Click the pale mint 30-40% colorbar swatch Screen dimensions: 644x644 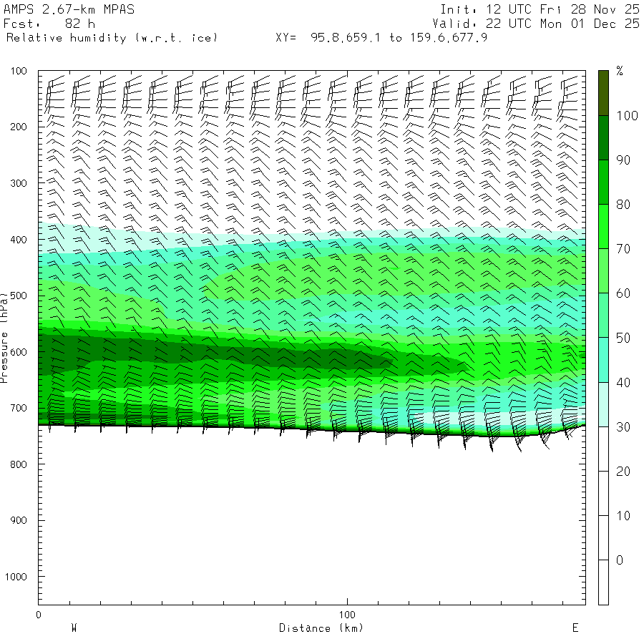coord(603,404)
